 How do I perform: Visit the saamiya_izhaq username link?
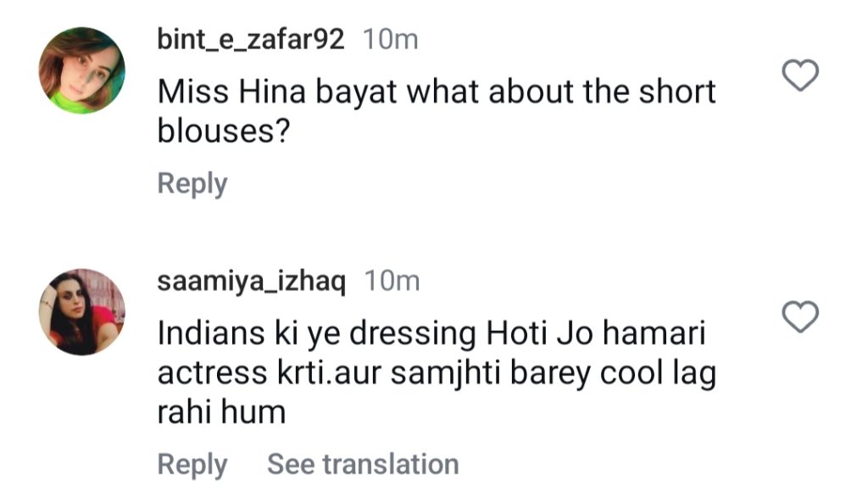(x=252, y=282)
